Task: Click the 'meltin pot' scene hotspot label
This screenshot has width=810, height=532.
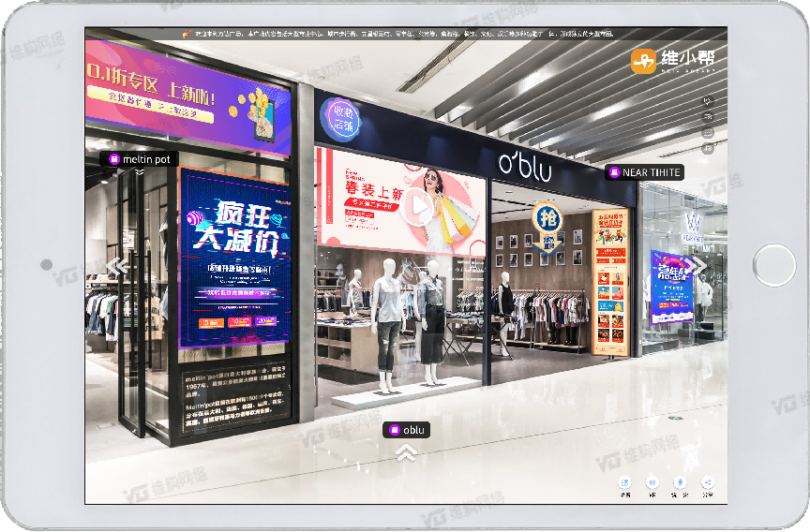Action: [140, 159]
